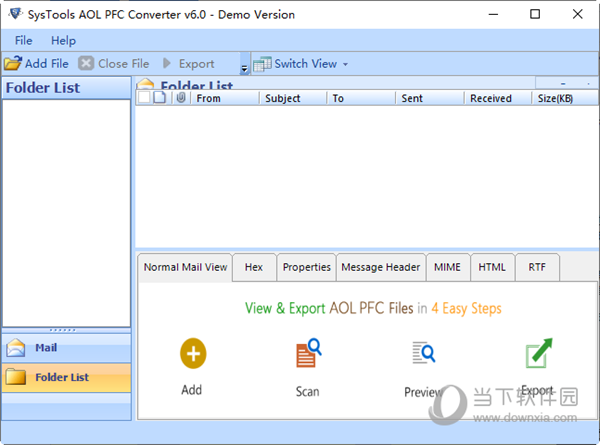
Task: Open the Switch View dropdown arrow
Action: pyautogui.click(x=346, y=64)
